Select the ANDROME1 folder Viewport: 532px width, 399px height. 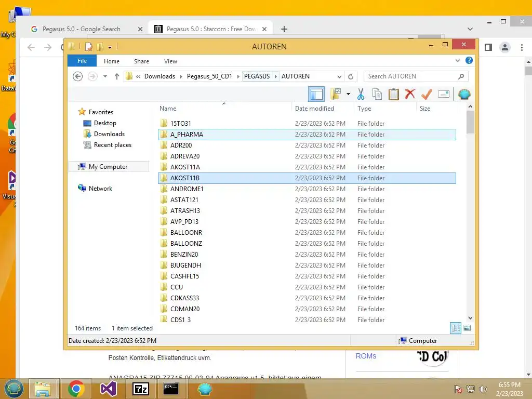point(307,189)
